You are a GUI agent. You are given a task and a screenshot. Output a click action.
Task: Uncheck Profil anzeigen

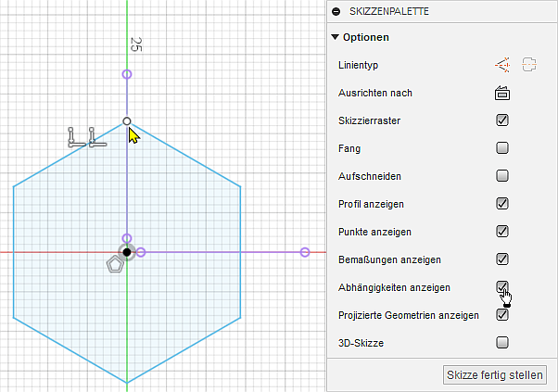point(502,203)
